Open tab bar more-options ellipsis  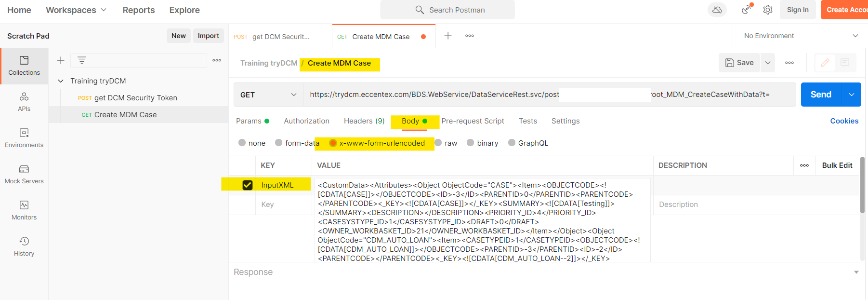pos(470,36)
